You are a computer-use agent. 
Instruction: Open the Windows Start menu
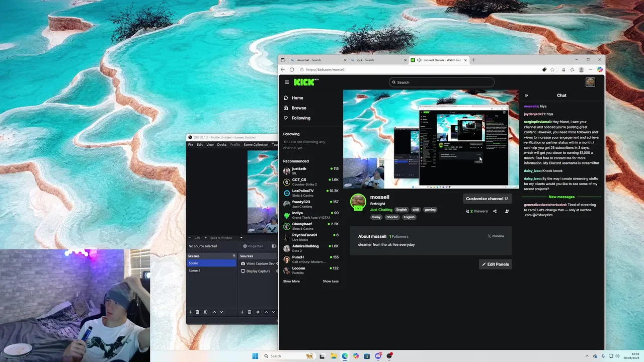[255, 356]
